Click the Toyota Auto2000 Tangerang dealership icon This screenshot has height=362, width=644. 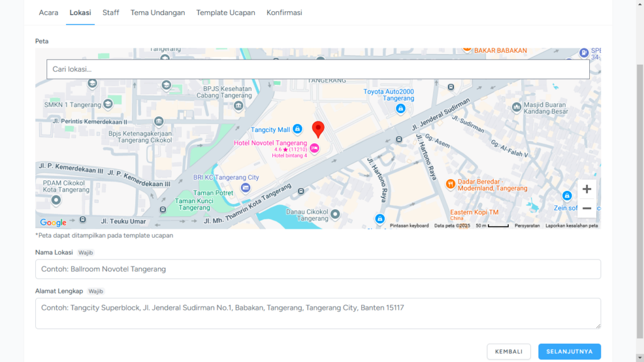pos(400,108)
